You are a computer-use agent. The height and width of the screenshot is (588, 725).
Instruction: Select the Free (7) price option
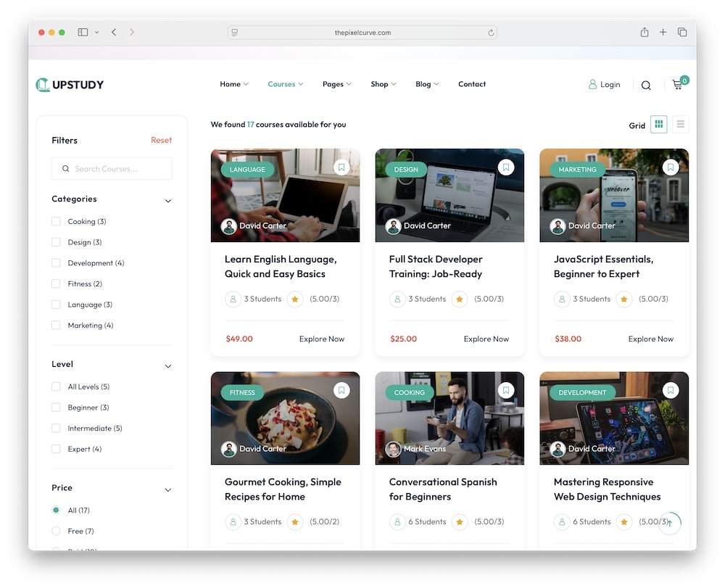[56, 531]
